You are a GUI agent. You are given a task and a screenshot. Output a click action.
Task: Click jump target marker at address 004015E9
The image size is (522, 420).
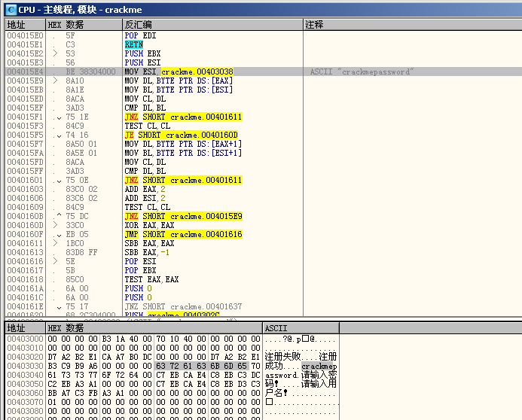55,81
